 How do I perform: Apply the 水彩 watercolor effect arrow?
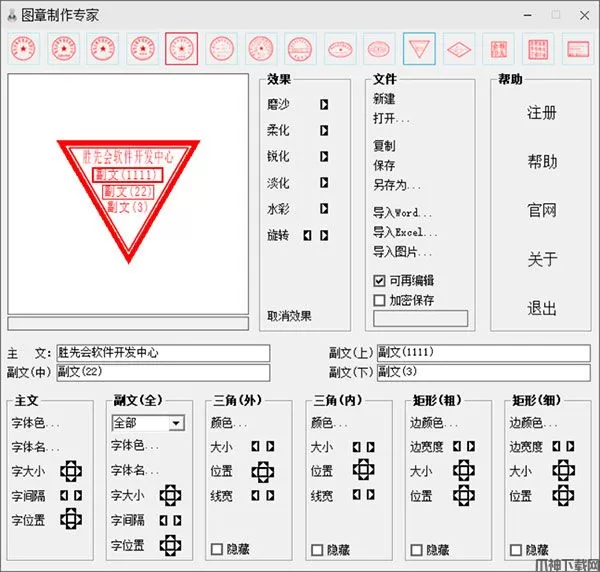324,209
